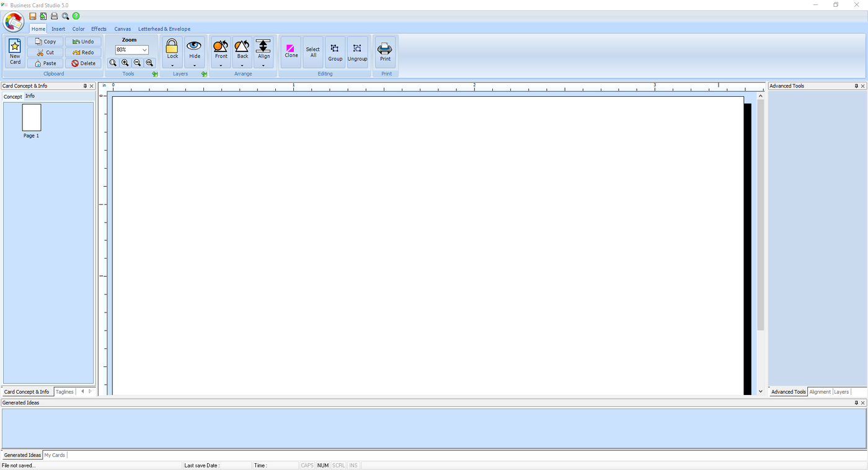This screenshot has height=470, width=868.
Task: Close the Card Concept & Info panel
Action: (92, 86)
